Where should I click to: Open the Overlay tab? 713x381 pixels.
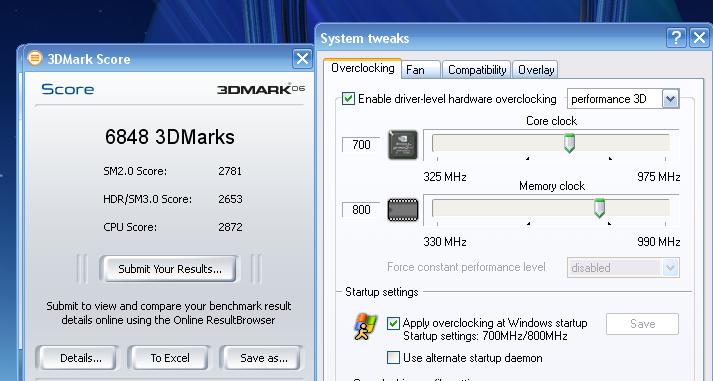536,70
